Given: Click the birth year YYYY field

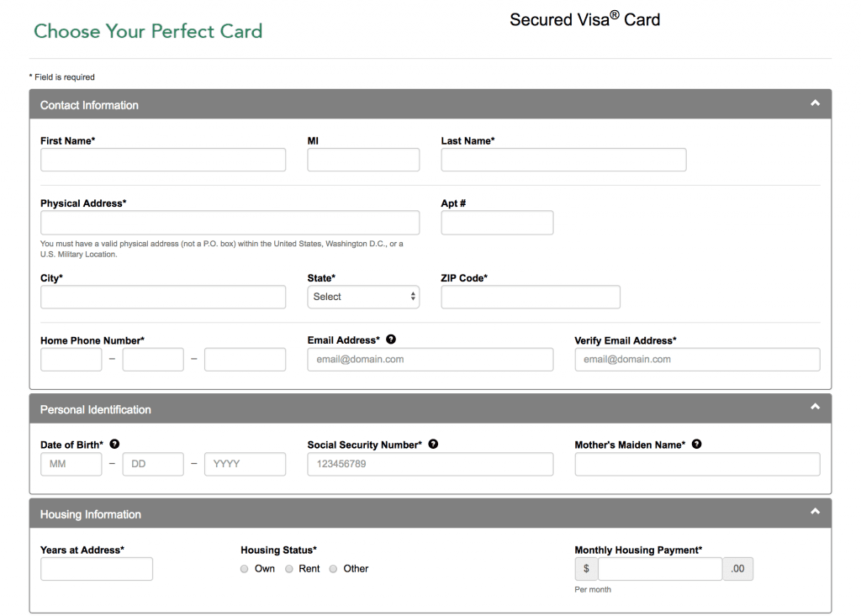Looking at the screenshot, I should click(245, 464).
